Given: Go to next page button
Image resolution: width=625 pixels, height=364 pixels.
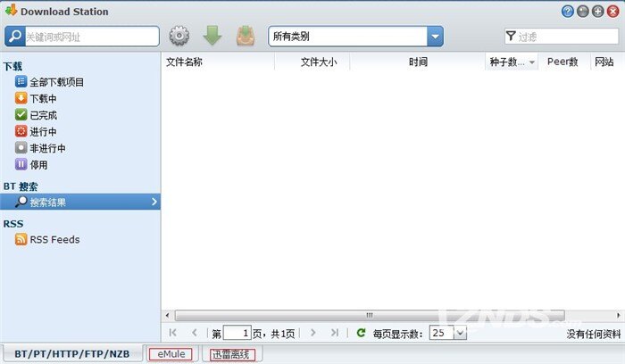Looking at the screenshot, I should 312,333.
